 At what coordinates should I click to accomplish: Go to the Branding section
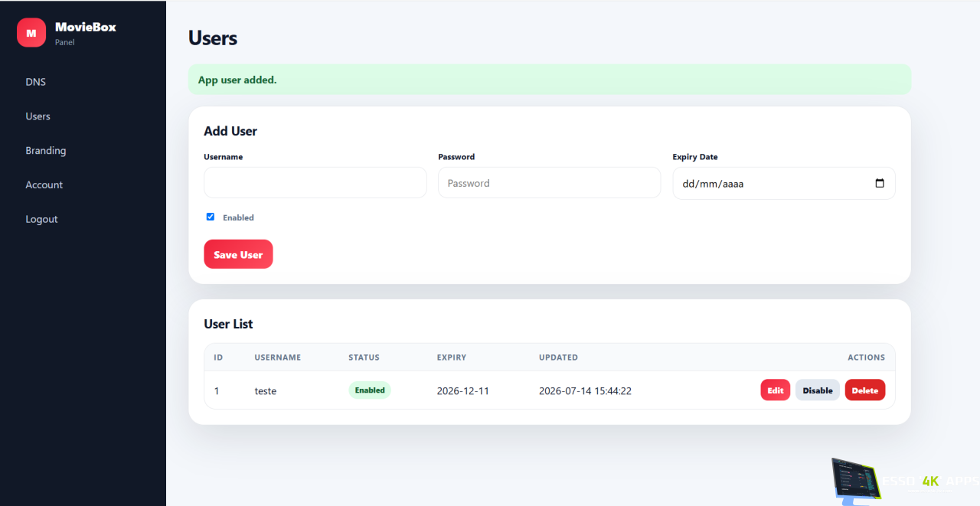click(46, 151)
